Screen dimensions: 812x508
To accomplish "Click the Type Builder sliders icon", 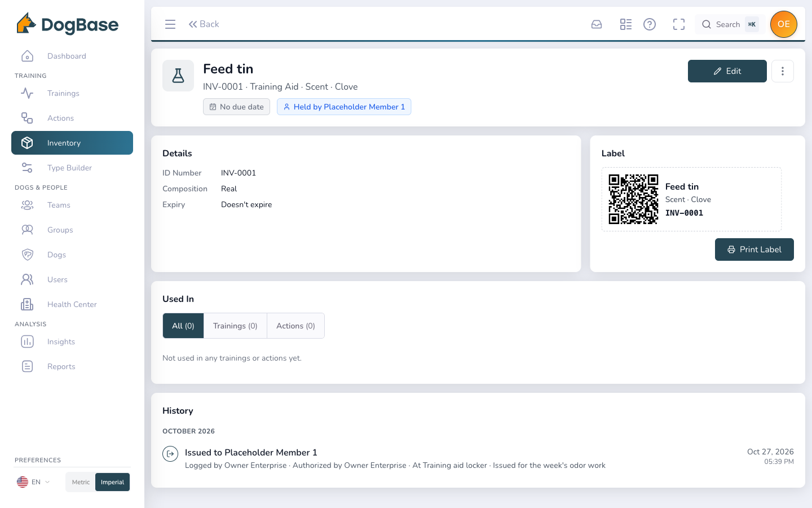I will pyautogui.click(x=27, y=168).
